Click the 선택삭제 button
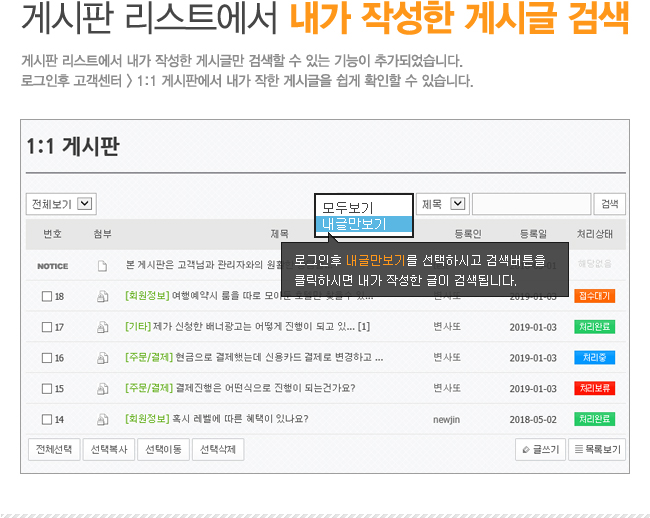The image size is (650, 518). pyautogui.click(x=218, y=449)
